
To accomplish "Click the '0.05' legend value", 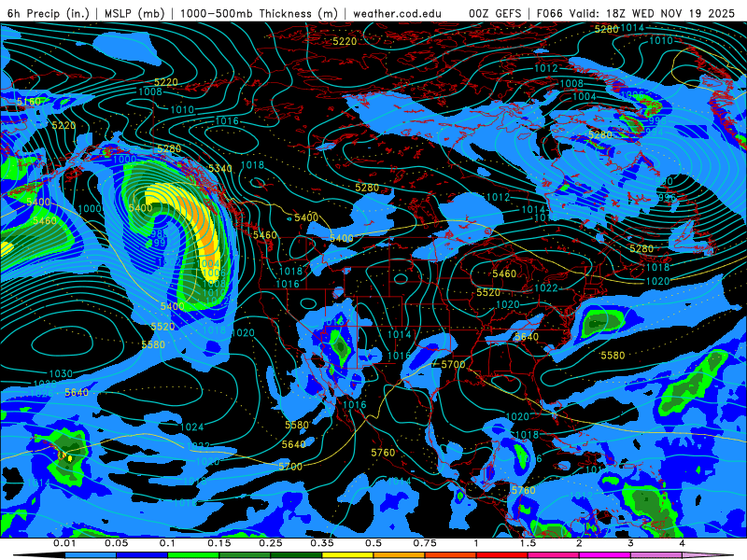I will click(x=116, y=543).
